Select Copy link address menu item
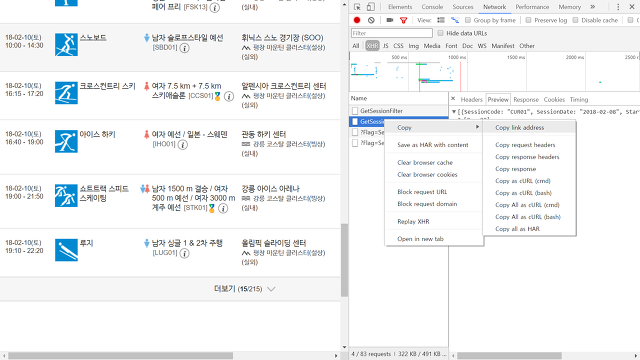This screenshot has height=360, width=640. 529,127
